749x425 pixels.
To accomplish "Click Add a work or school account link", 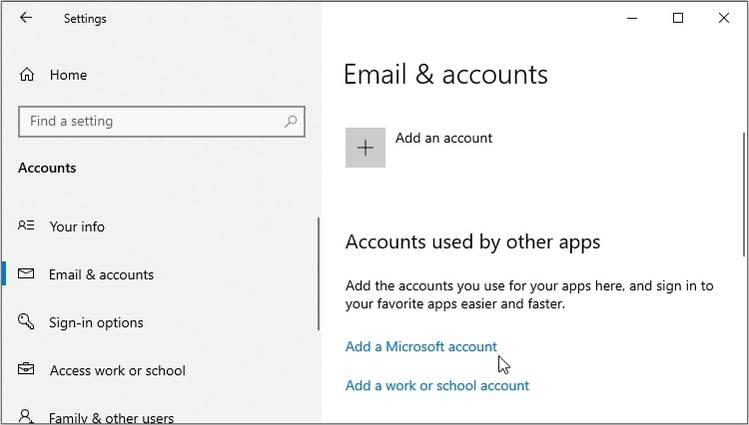I will coord(437,385).
